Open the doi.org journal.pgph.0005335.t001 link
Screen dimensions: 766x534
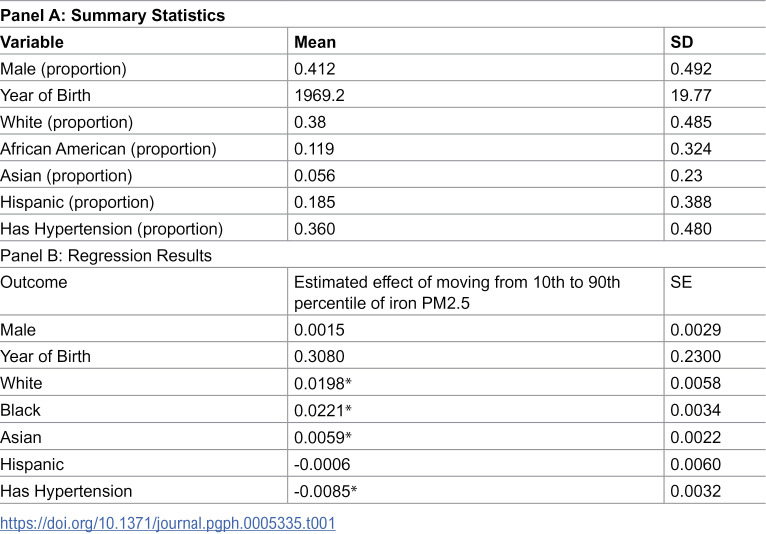coord(168,523)
